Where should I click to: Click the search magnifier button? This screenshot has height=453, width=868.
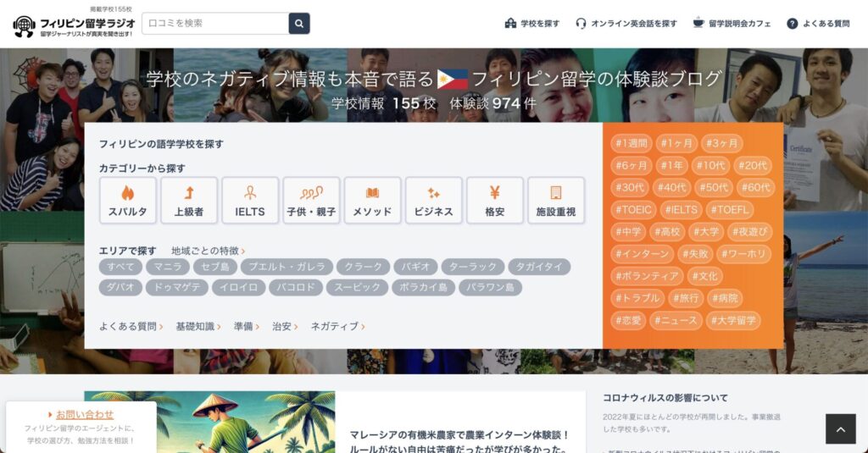coord(299,23)
